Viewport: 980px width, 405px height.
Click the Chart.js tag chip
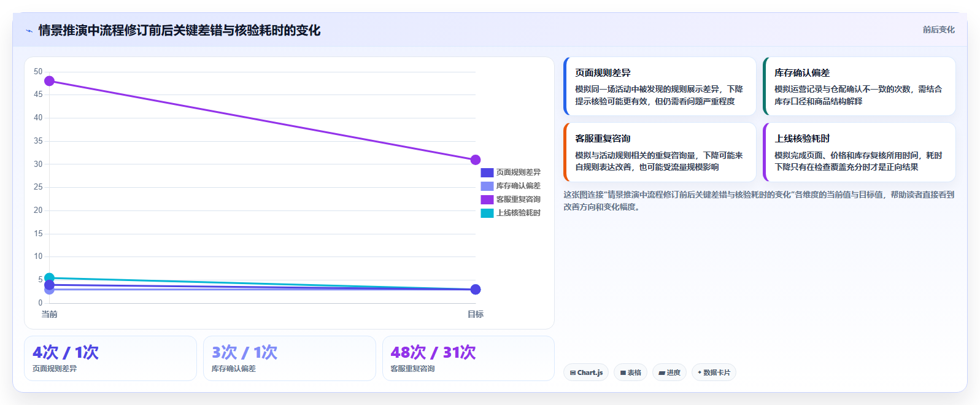[586, 372]
